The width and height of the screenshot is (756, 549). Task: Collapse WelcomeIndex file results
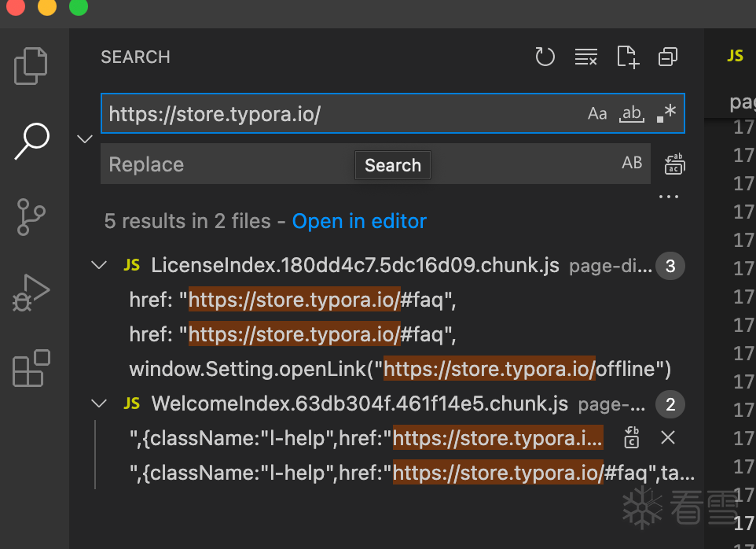99,403
